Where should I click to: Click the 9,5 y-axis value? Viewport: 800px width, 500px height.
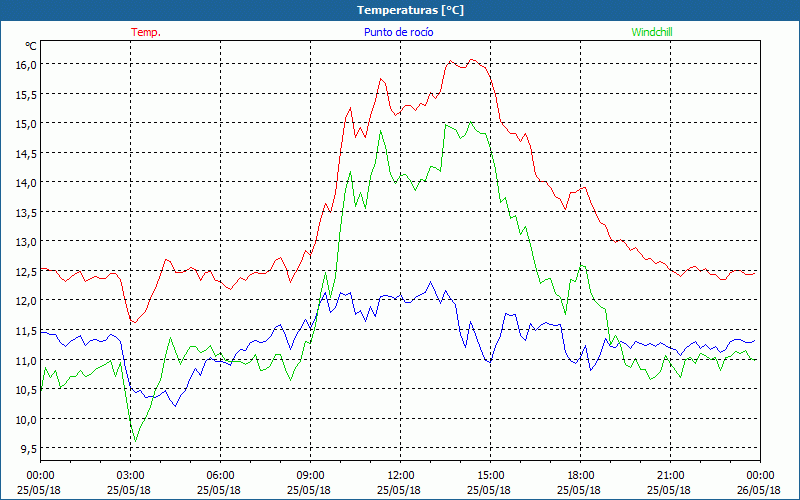[28, 448]
